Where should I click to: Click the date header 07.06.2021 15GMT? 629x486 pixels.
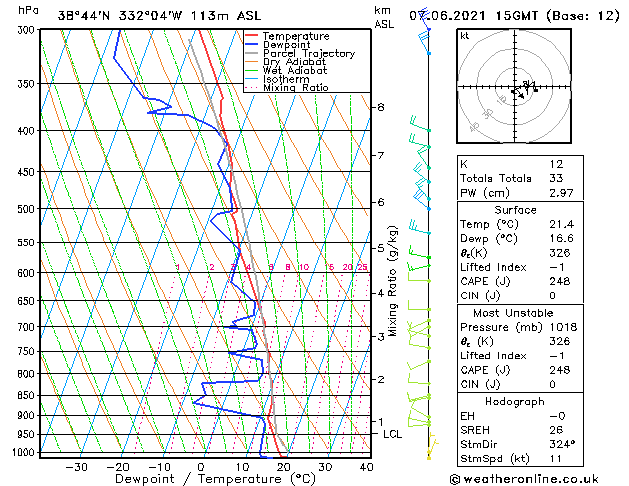pos(473,16)
